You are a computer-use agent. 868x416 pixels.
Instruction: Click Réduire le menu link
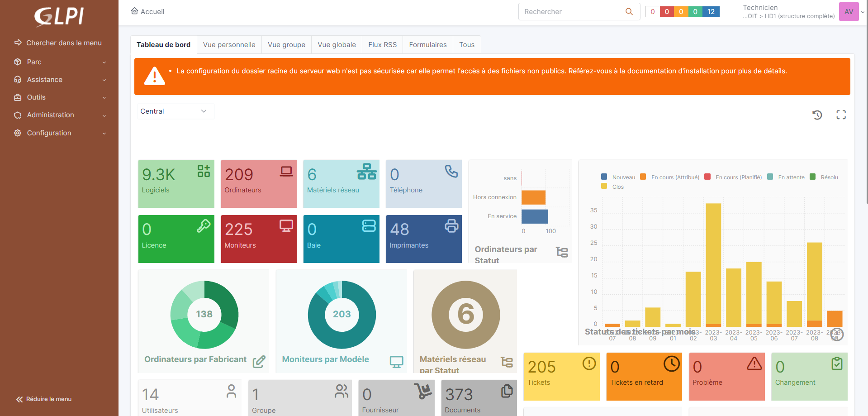tap(44, 399)
